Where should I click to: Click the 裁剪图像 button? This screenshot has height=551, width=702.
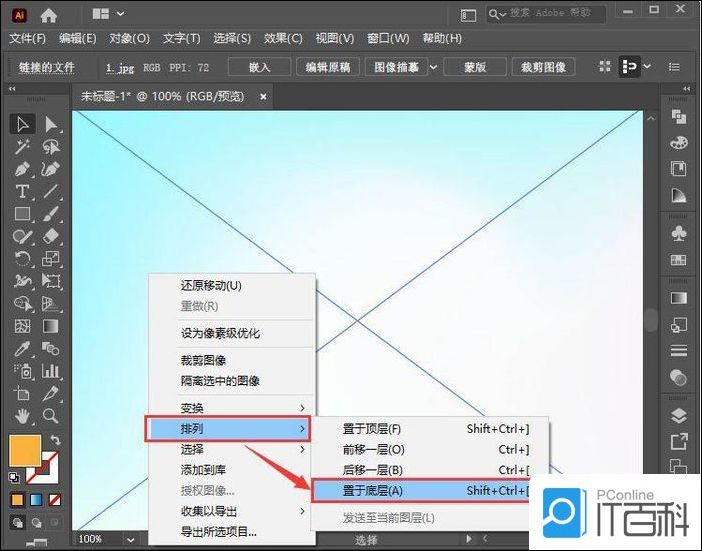[x=544, y=67]
